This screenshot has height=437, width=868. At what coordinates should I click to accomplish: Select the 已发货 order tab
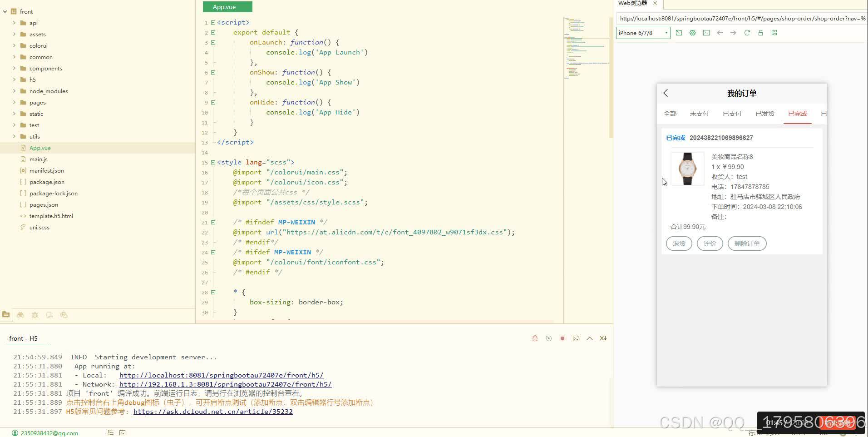[x=765, y=114]
